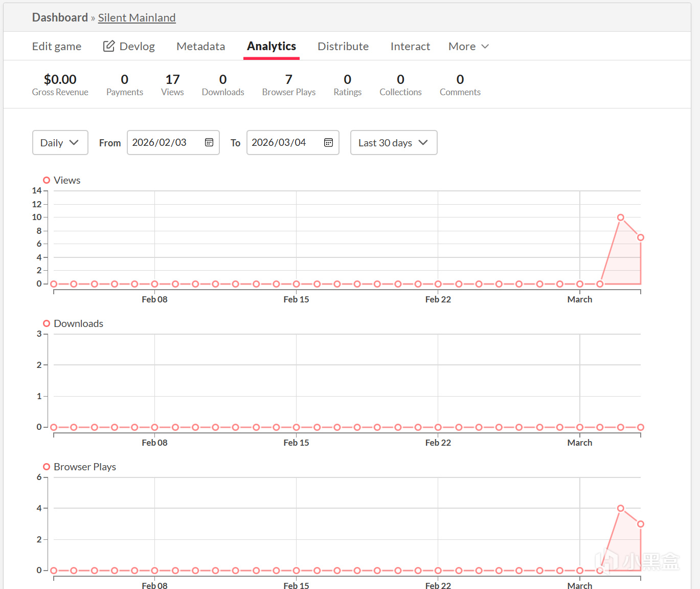The height and width of the screenshot is (589, 700).
Task: Open the Edit game tab
Action: click(57, 47)
